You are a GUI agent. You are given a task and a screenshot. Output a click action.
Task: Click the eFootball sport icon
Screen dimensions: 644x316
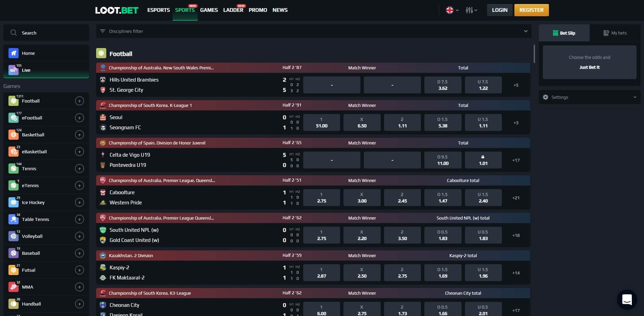[14, 118]
